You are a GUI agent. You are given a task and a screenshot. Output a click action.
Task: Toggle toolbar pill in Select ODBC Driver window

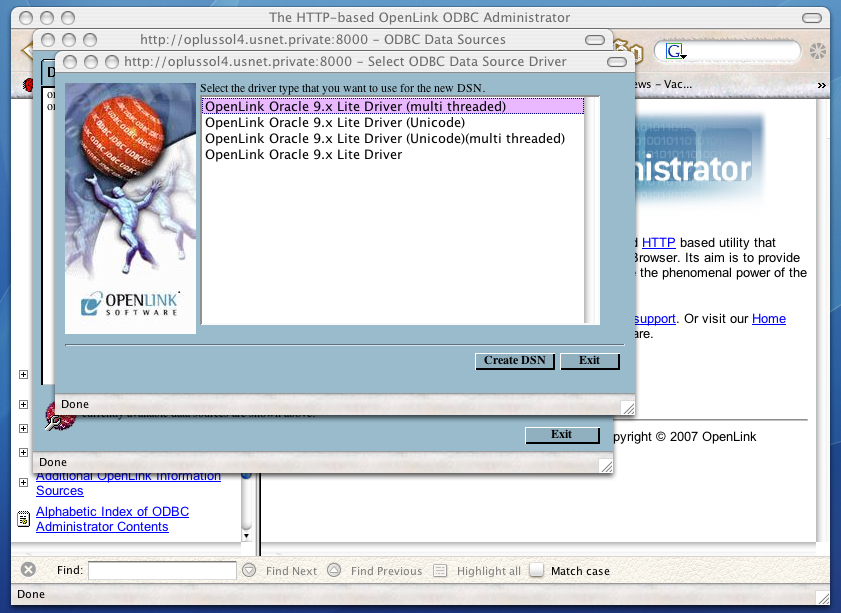pyautogui.click(x=616, y=62)
